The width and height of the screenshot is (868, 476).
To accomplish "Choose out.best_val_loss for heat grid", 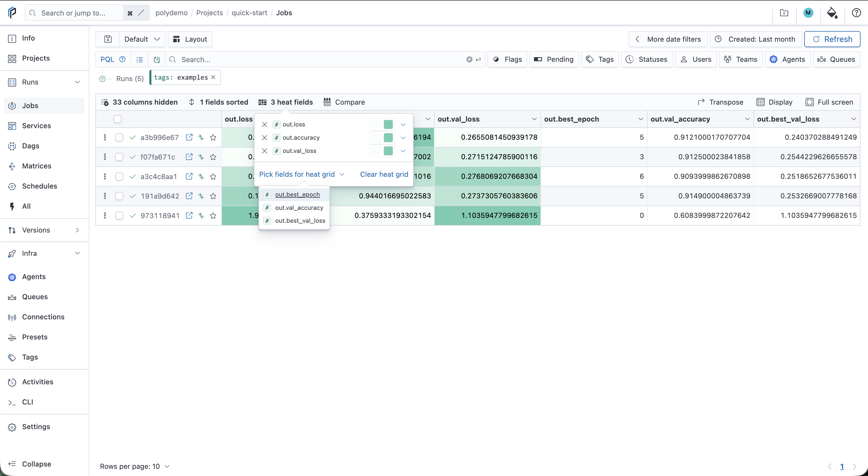I will 294,221.
